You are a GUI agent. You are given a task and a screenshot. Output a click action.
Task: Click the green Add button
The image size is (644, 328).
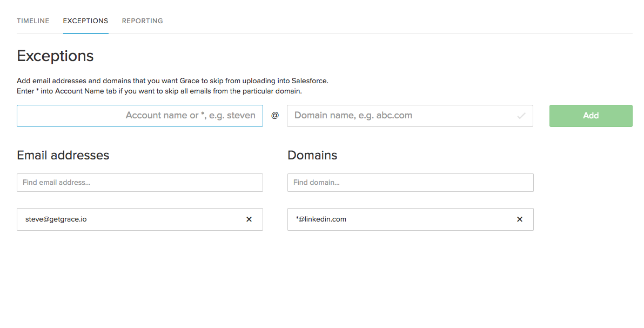[x=591, y=116]
